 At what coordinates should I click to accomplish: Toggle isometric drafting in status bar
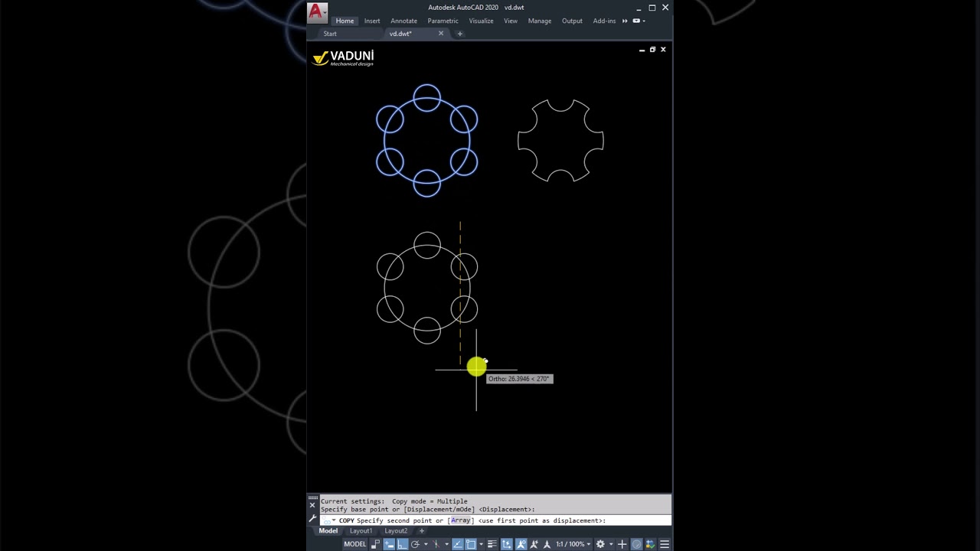(x=437, y=544)
